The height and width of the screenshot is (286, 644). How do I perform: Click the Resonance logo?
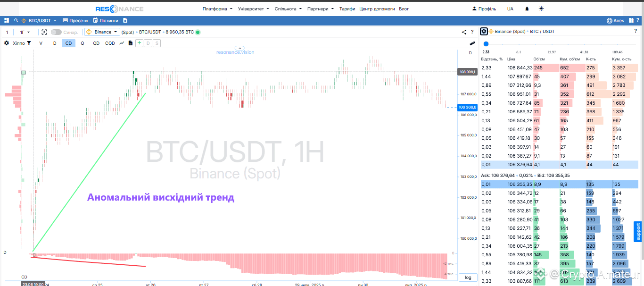coord(119,8)
